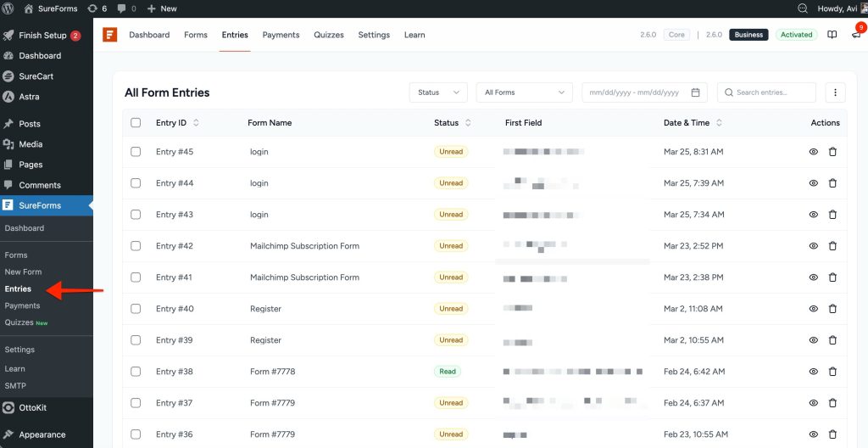The height and width of the screenshot is (448, 868).
Task: Select the Entry #44 checkbox
Action: pyautogui.click(x=136, y=183)
